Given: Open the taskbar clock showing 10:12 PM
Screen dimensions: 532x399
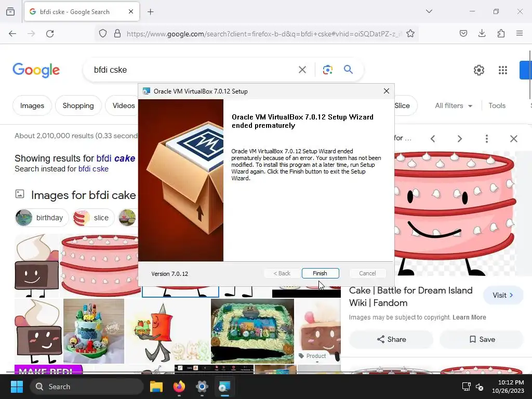Looking at the screenshot, I should (508, 387).
